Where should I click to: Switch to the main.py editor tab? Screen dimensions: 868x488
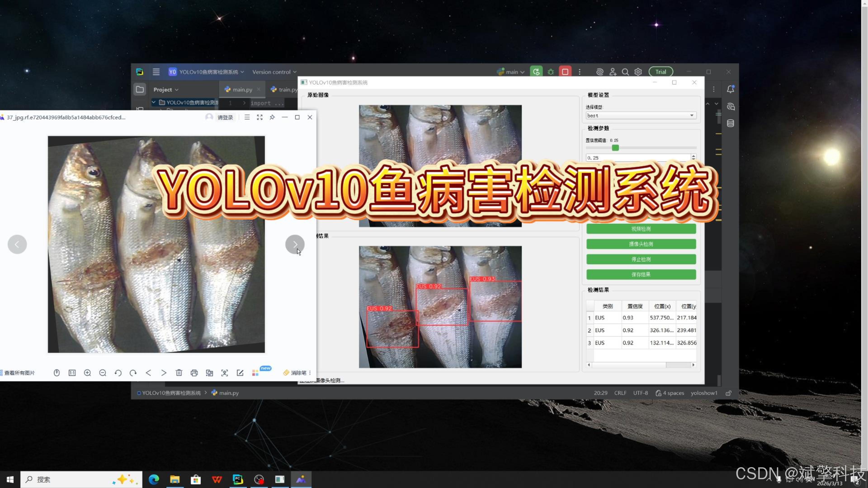(242, 90)
